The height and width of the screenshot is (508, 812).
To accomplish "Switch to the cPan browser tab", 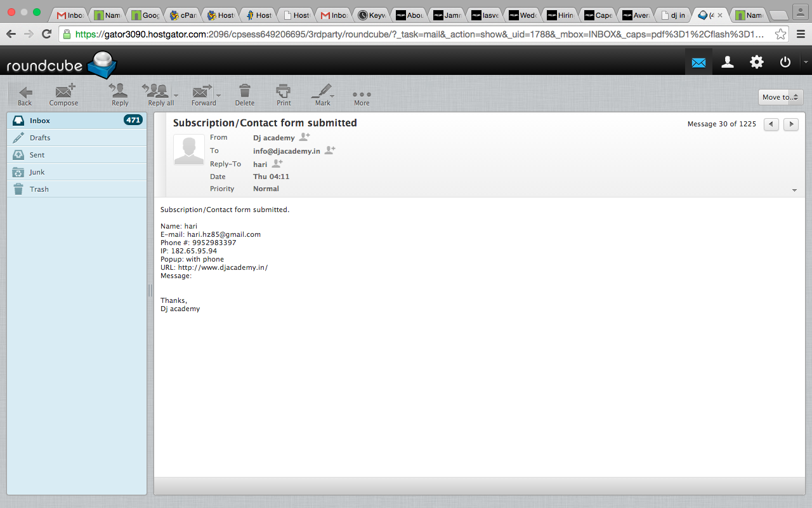I will [x=183, y=15].
